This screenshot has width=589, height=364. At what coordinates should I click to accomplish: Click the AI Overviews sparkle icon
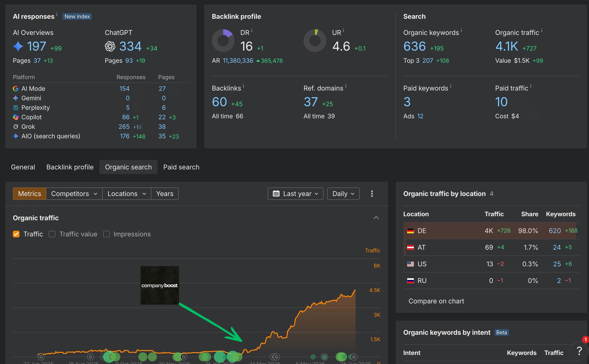coord(18,46)
